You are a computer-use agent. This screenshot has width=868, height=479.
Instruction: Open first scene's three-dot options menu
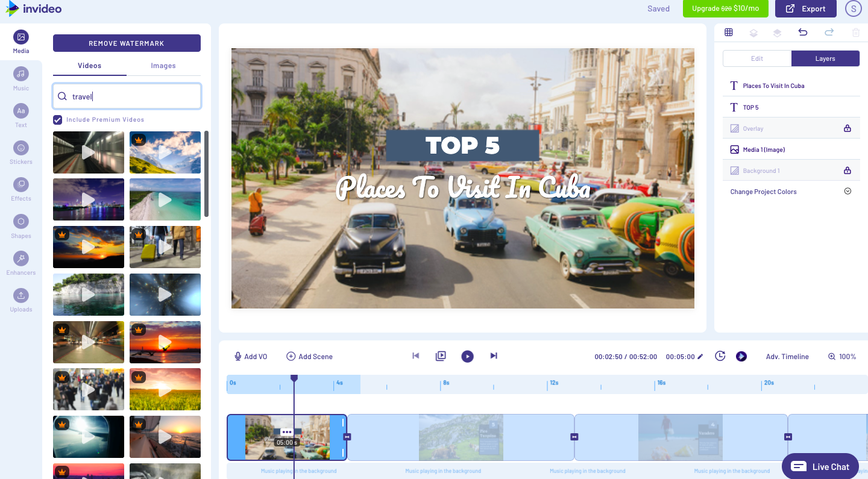tap(287, 432)
